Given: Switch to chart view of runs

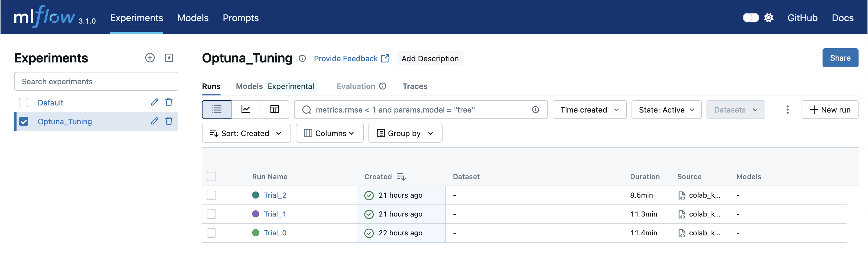Looking at the screenshot, I should click(246, 110).
